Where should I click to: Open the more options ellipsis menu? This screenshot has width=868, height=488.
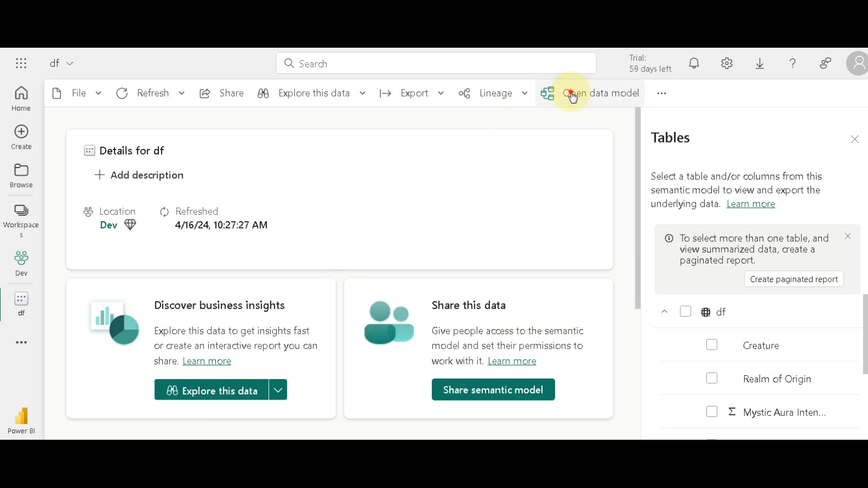click(x=661, y=93)
